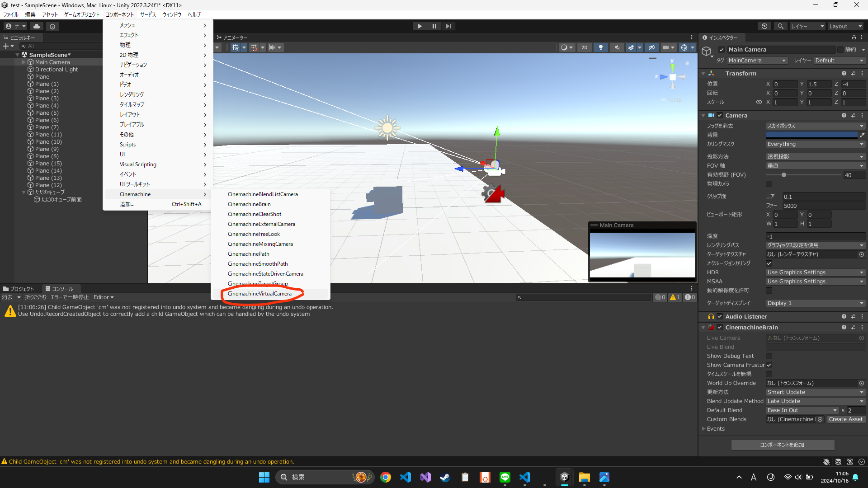Select CinemachineVirtualCamera menu entry
Image resolution: width=868 pixels, height=488 pixels.
point(259,294)
